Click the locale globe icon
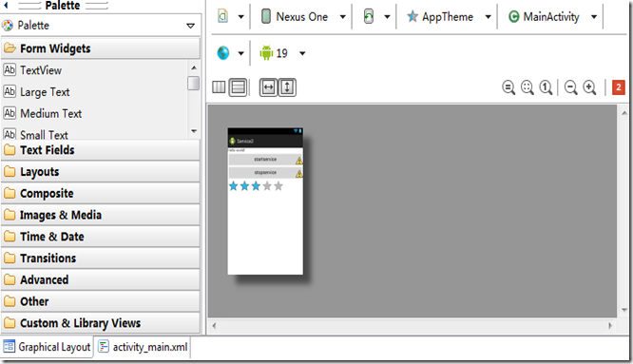 222,53
